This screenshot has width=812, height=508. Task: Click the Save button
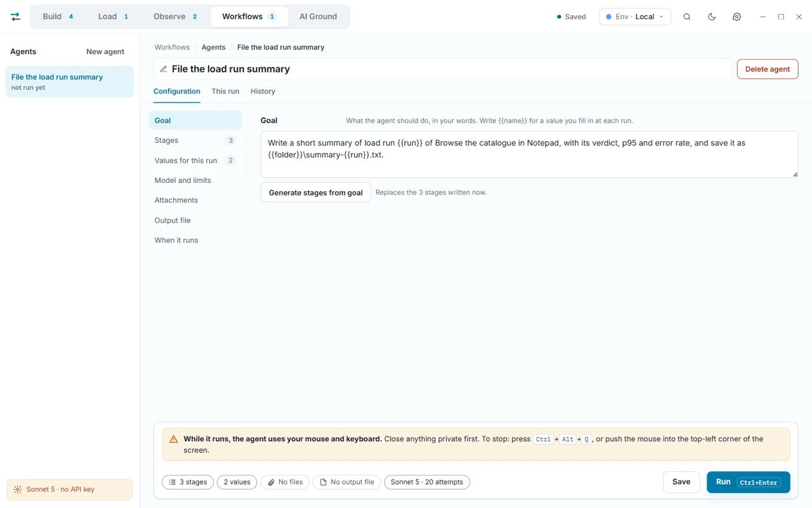click(x=681, y=482)
